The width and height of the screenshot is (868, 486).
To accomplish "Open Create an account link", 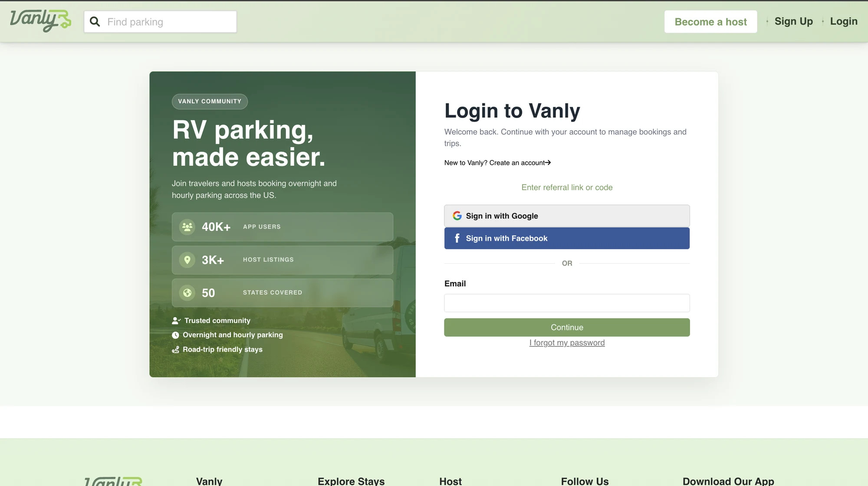I will point(497,163).
